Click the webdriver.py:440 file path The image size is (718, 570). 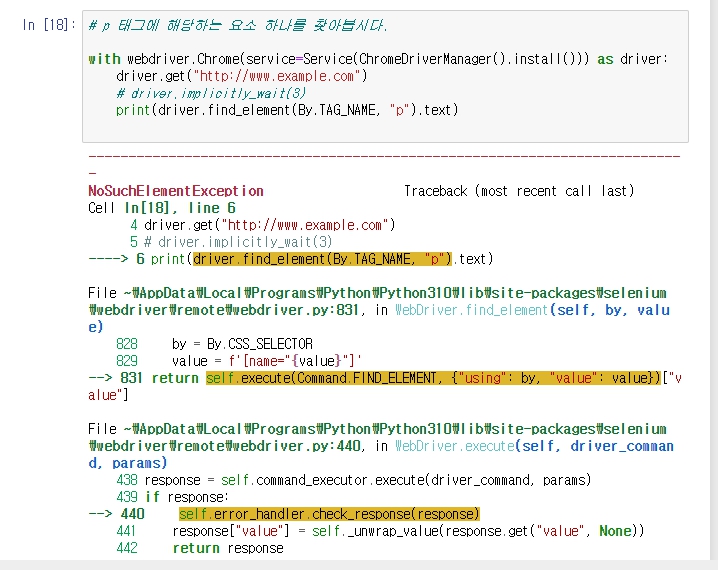377,437
